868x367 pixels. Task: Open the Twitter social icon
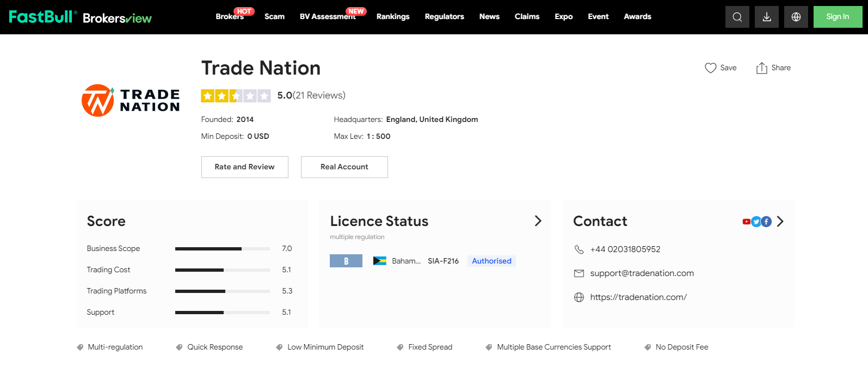point(756,222)
